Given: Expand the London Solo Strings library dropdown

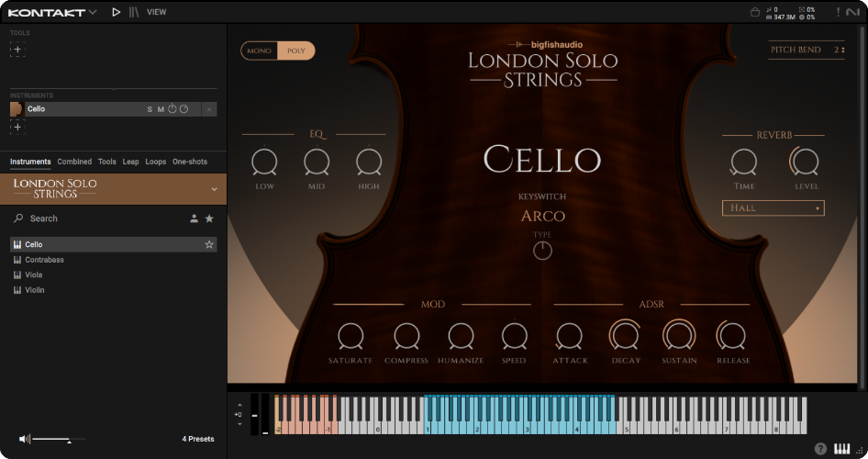Looking at the screenshot, I should coord(214,189).
